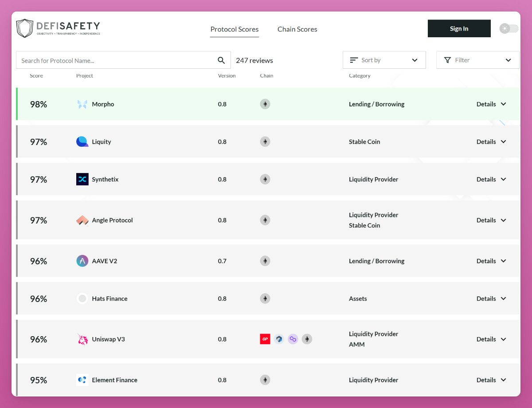Expand Details for Angle Protocol
Image resolution: width=532 pixels, height=408 pixels.
click(x=491, y=220)
